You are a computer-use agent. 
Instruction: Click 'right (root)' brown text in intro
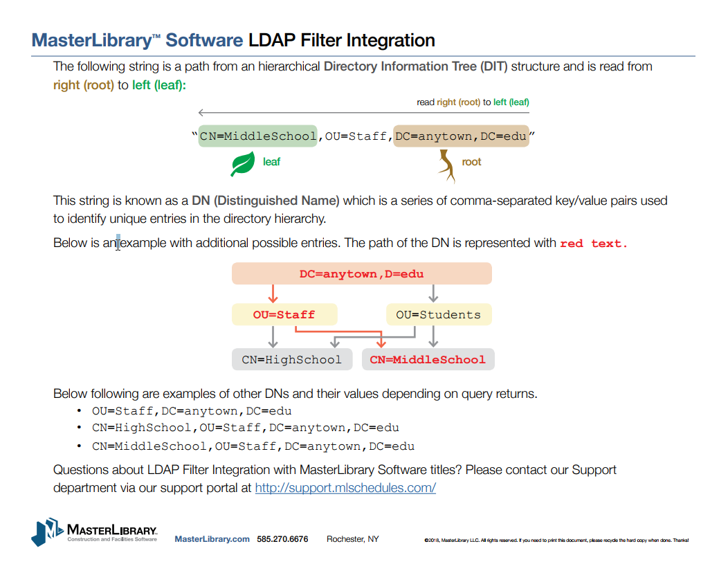(x=84, y=85)
